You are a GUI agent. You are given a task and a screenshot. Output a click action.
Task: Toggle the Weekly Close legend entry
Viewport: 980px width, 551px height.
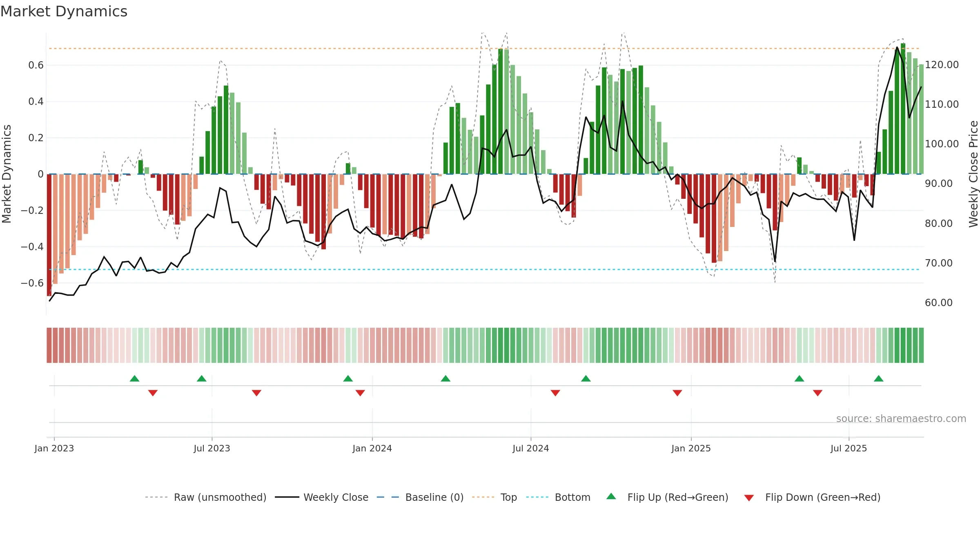click(322, 497)
